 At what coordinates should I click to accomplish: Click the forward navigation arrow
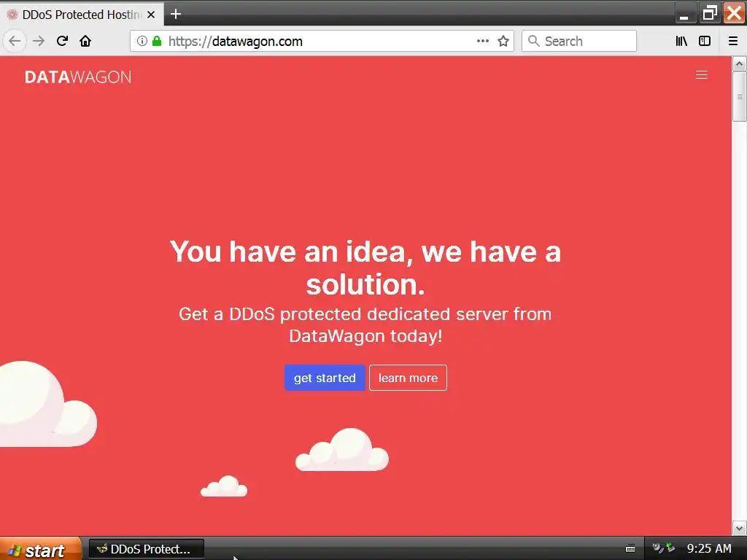pyautogui.click(x=39, y=41)
